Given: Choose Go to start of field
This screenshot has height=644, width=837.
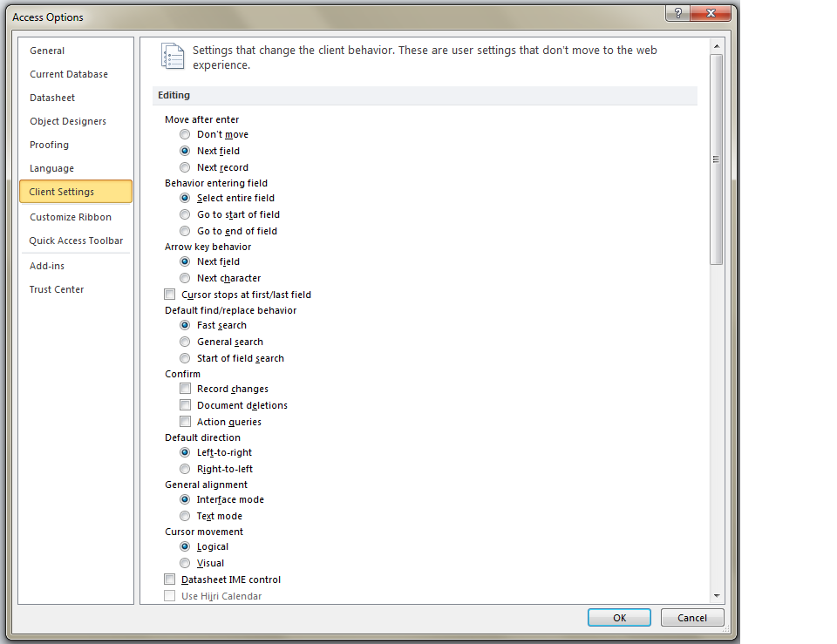Looking at the screenshot, I should [x=185, y=214].
